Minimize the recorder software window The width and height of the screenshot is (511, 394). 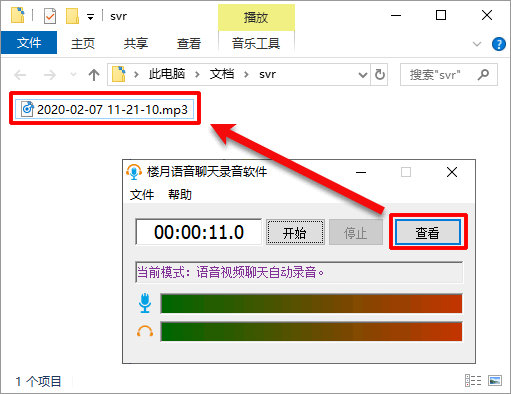pyautogui.click(x=361, y=172)
